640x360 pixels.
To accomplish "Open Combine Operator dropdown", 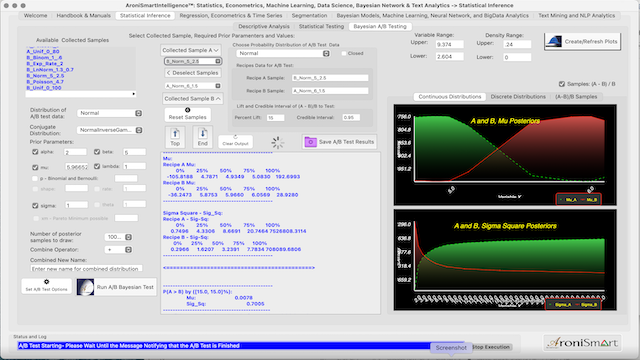I will pos(118,249).
